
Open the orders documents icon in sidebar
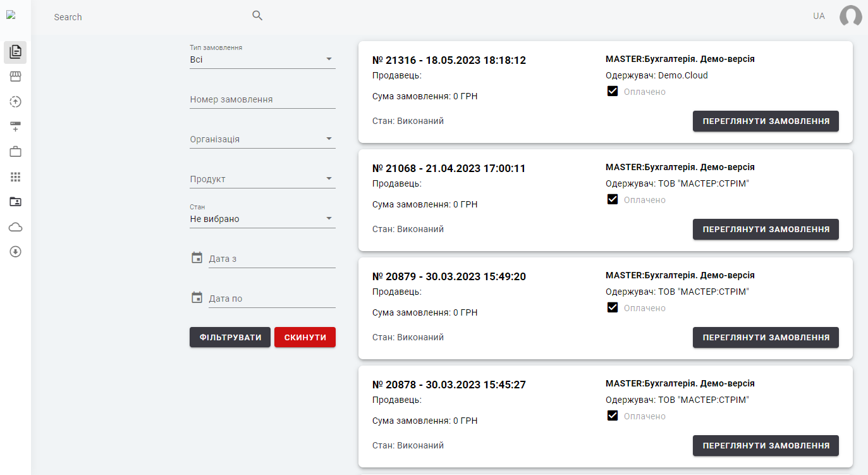tap(15, 52)
